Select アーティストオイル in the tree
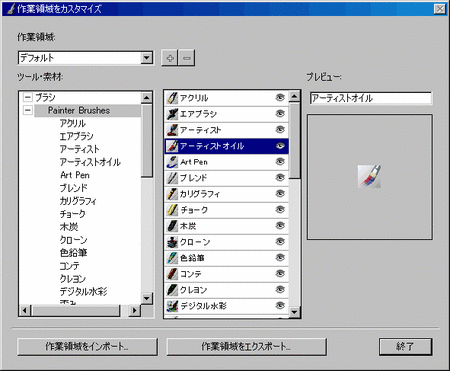 coord(90,162)
